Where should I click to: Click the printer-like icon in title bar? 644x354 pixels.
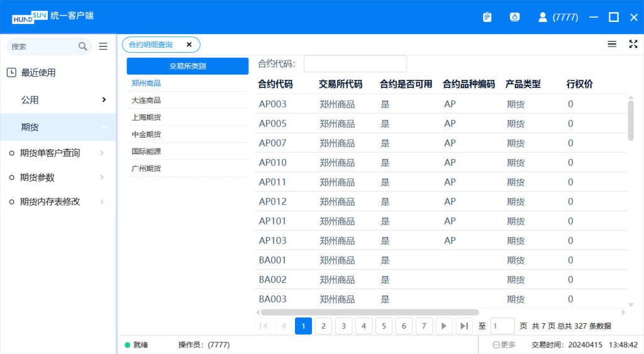click(514, 18)
